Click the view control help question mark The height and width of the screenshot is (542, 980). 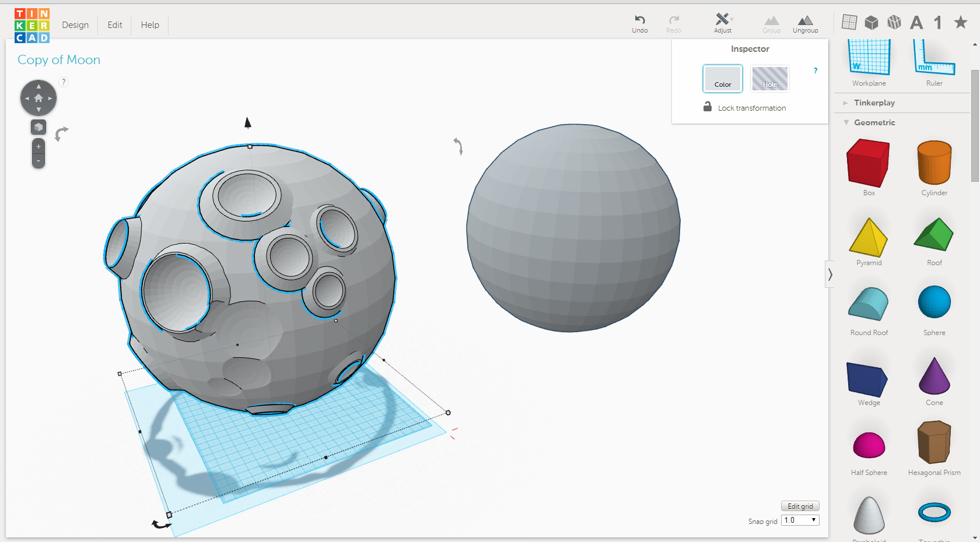[x=64, y=82]
